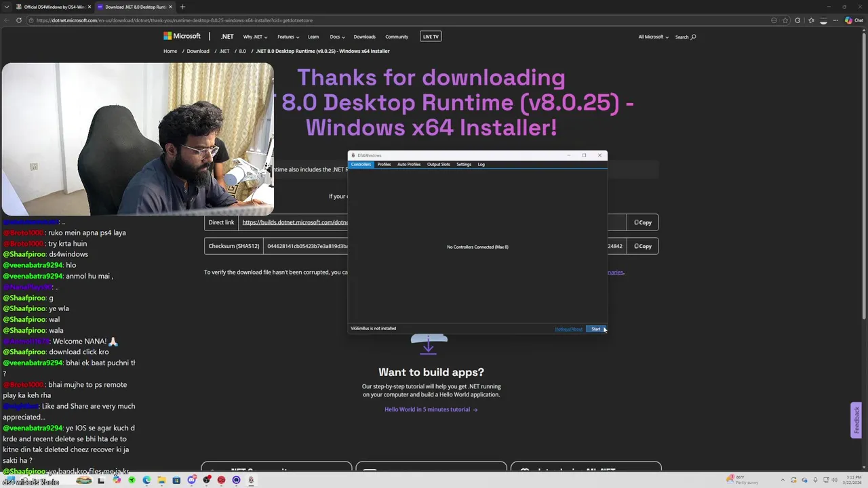
Task: Open a new browser tab
Action: [x=182, y=7]
